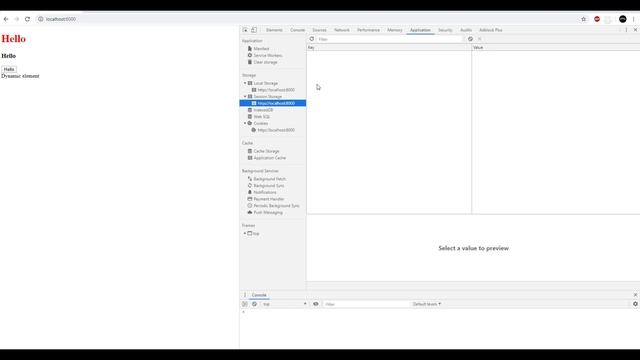Open the console drawer three-dot menu
Image resolution: width=640 pixels, height=360 pixels.
click(245, 295)
